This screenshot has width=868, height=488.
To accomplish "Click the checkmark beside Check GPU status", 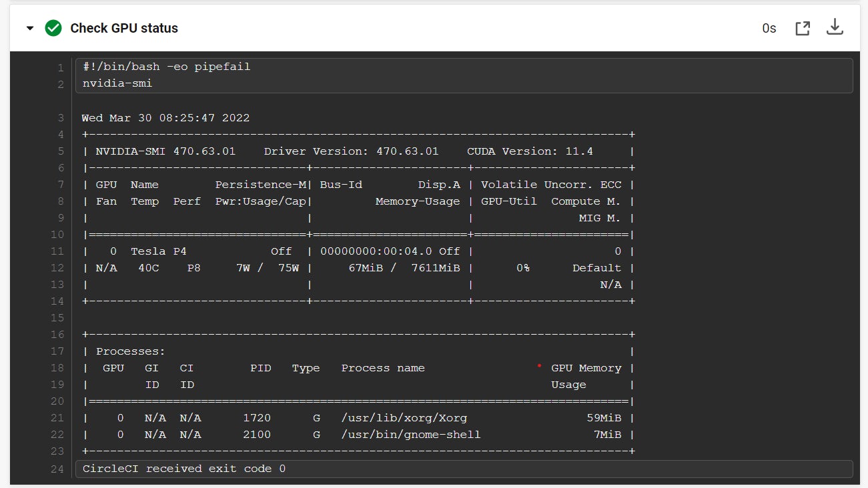I will click(x=52, y=28).
